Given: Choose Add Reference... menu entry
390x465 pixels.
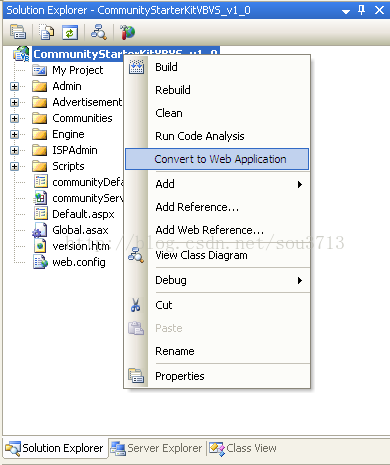Looking at the screenshot, I should click(217, 207).
